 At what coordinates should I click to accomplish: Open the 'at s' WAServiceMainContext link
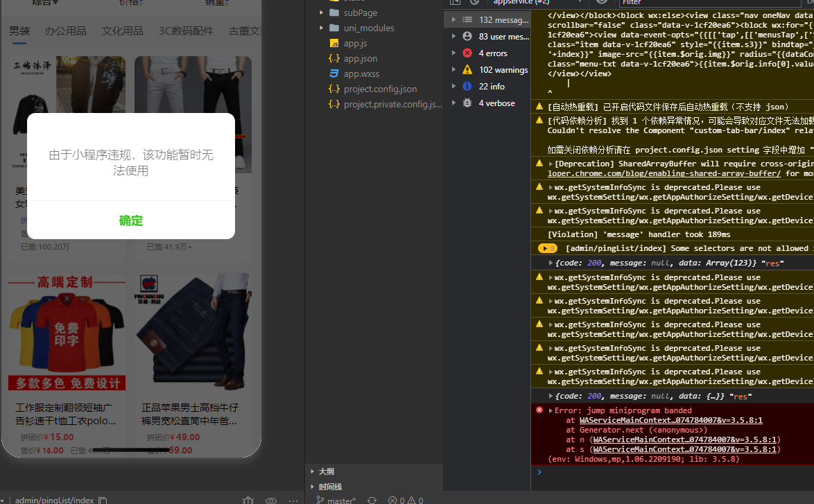(x=685, y=449)
